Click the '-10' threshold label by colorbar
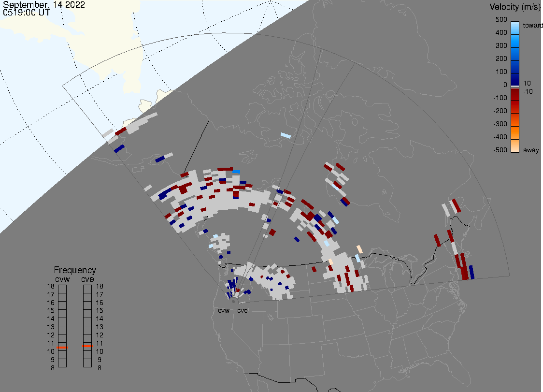 coord(528,91)
